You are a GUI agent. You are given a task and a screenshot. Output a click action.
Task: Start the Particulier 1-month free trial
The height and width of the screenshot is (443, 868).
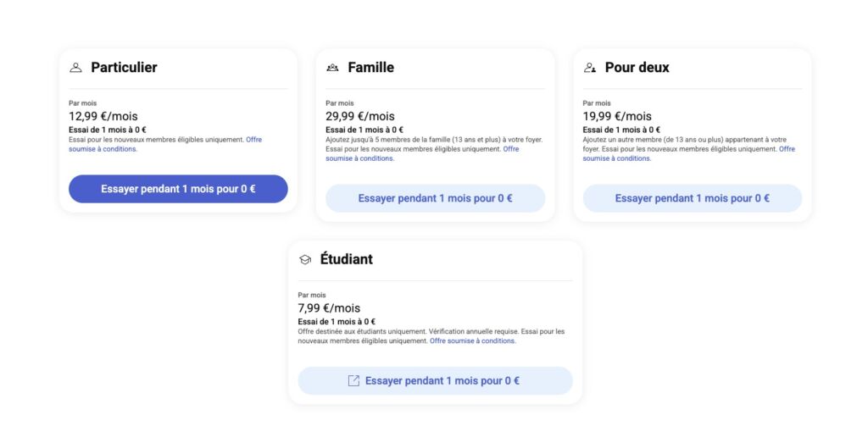click(178, 189)
